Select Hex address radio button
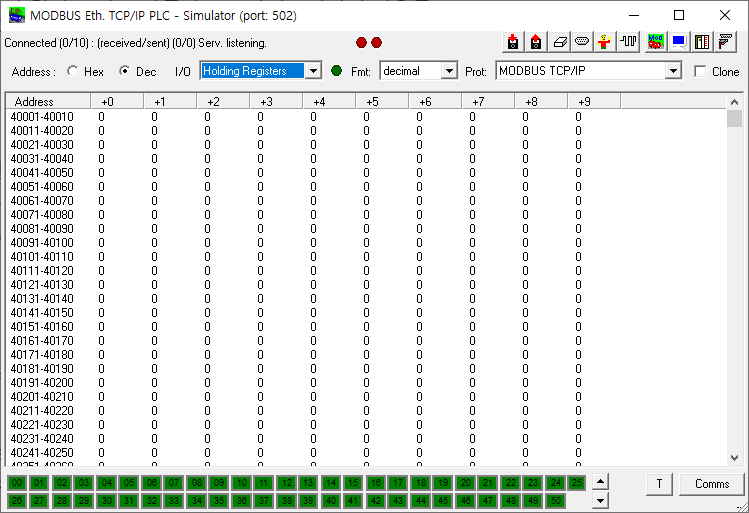 click(73, 71)
